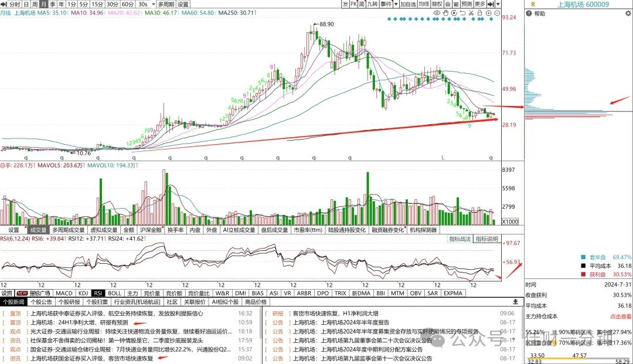Click the 加自选 add-to-watchlist button

[x=408, y=4]
